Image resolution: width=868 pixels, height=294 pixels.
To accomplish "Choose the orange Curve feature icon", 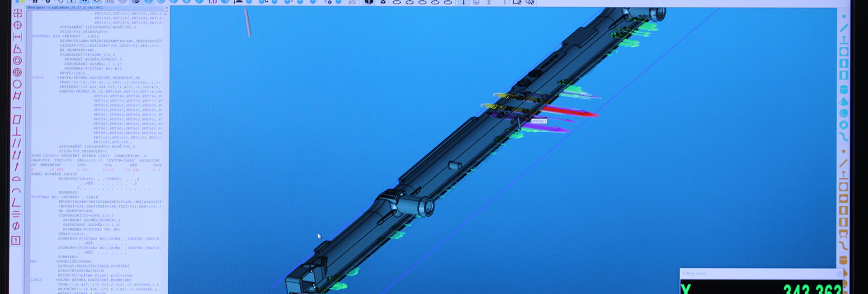I will pos(844,246).
